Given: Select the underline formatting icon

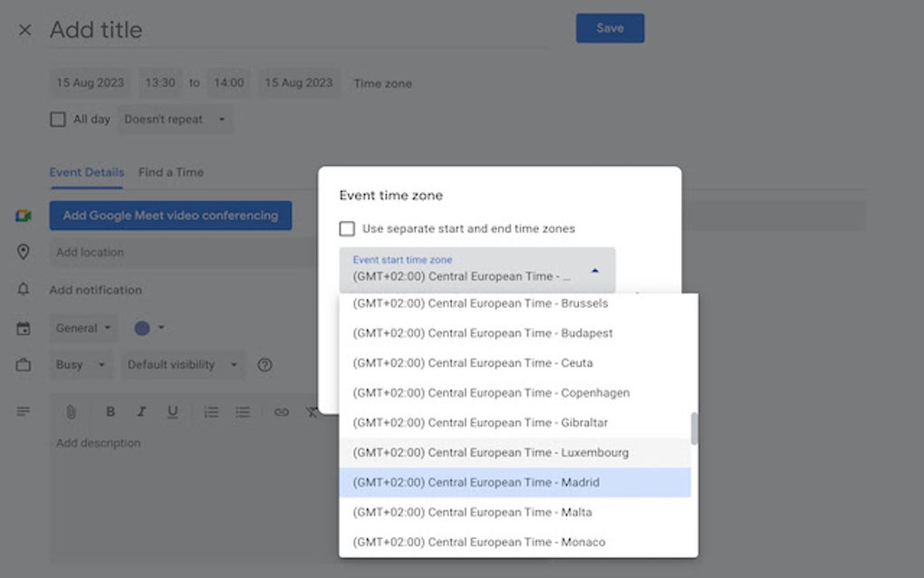Looking at the screenshot, I should (x=172, y=412).
